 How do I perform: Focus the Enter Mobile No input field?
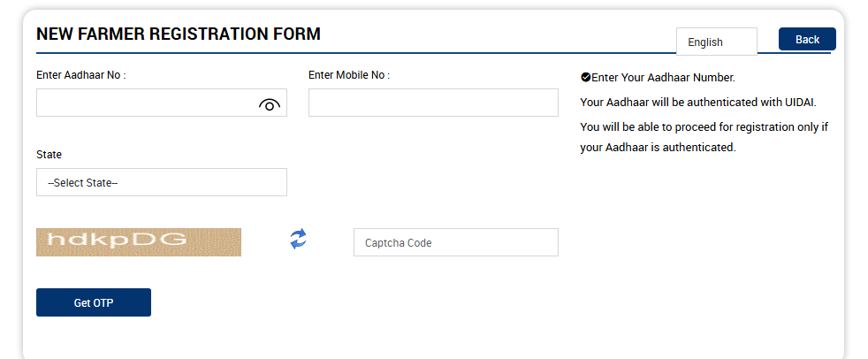click(433, 103)
